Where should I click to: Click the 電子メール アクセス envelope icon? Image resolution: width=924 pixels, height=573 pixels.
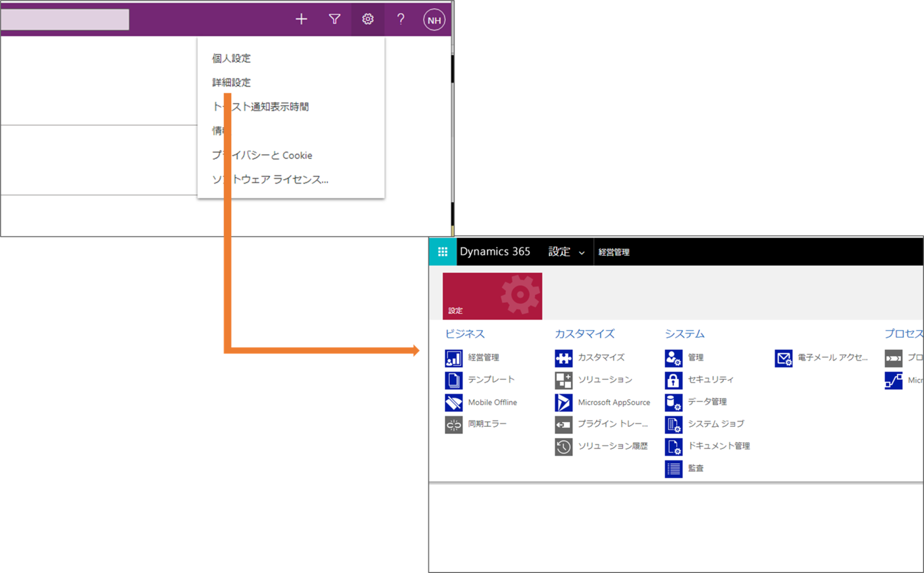coord(784,358)
